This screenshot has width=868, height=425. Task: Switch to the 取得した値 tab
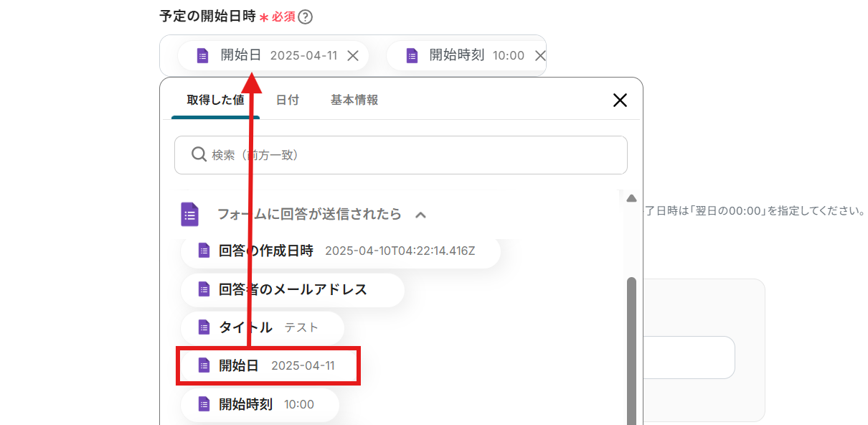215,101
